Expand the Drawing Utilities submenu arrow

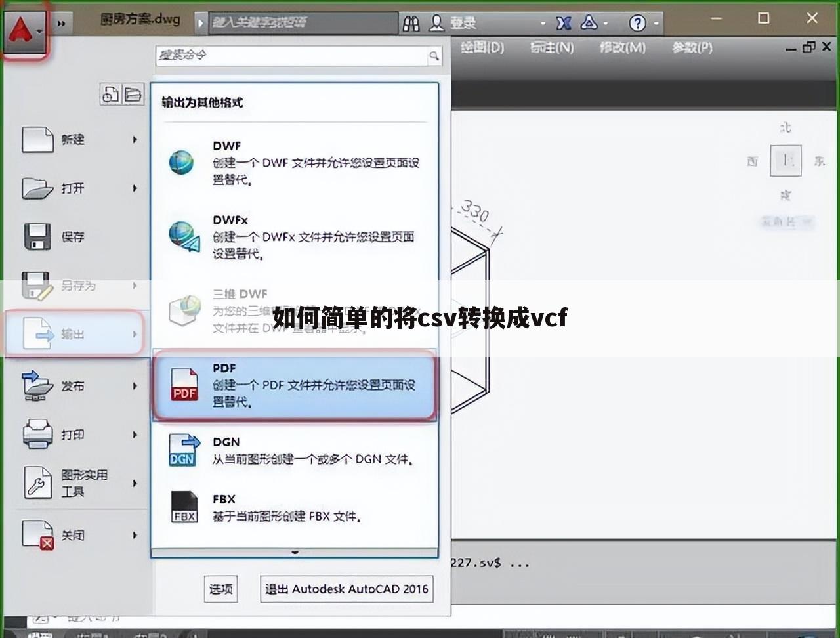coord(135,483)
